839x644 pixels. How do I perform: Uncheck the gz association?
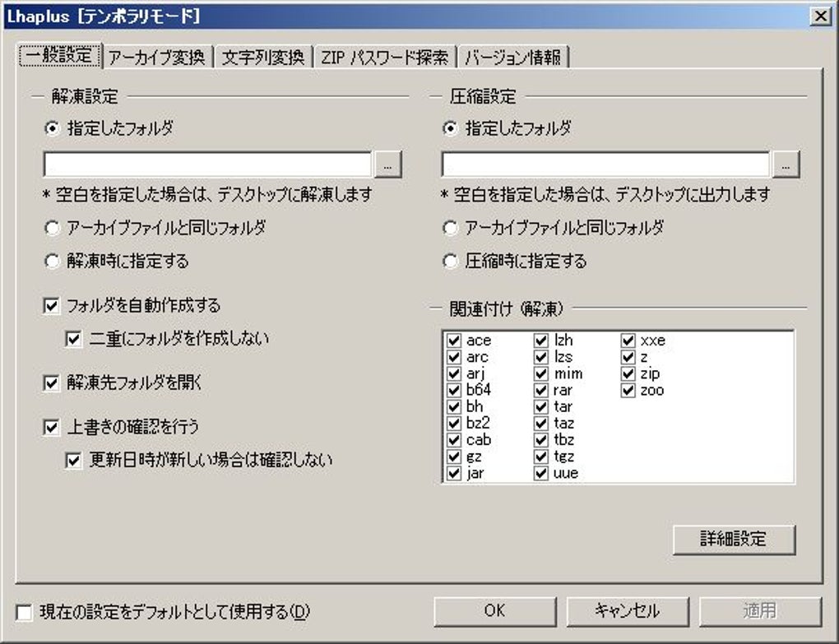pyautogui.click(x=454, y=456)
